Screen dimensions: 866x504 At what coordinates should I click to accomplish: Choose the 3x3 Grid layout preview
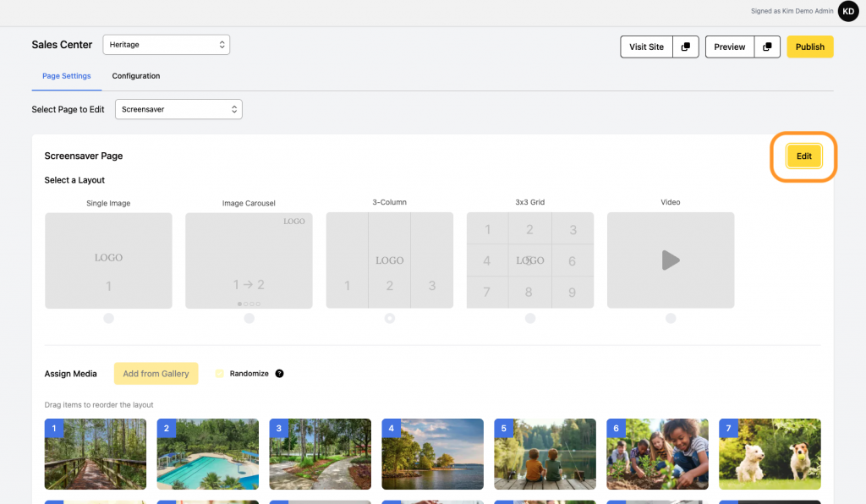530,260
